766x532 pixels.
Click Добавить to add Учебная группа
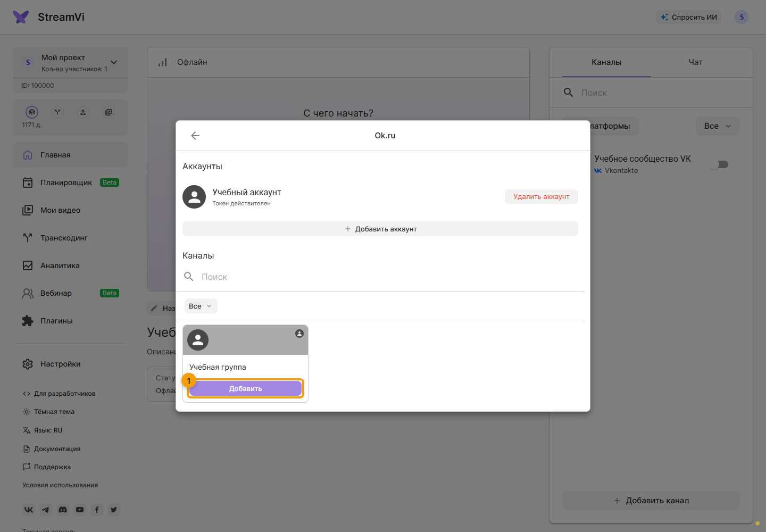click(x=245, y=388)
